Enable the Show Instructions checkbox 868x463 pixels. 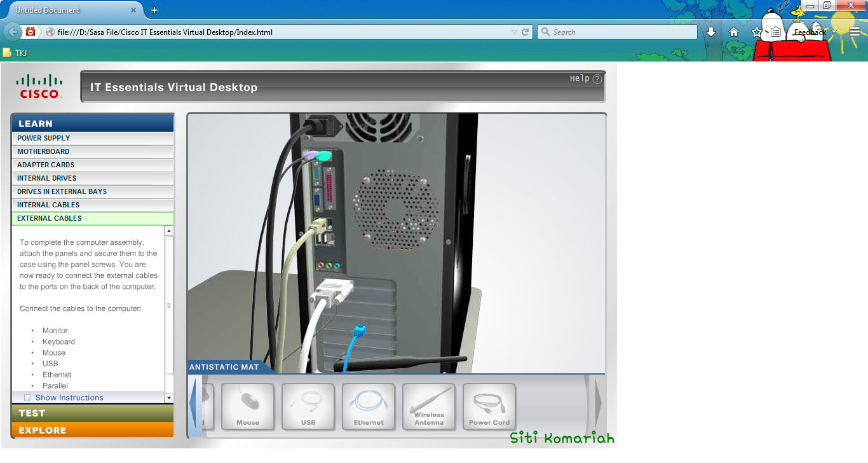point(27,397)
